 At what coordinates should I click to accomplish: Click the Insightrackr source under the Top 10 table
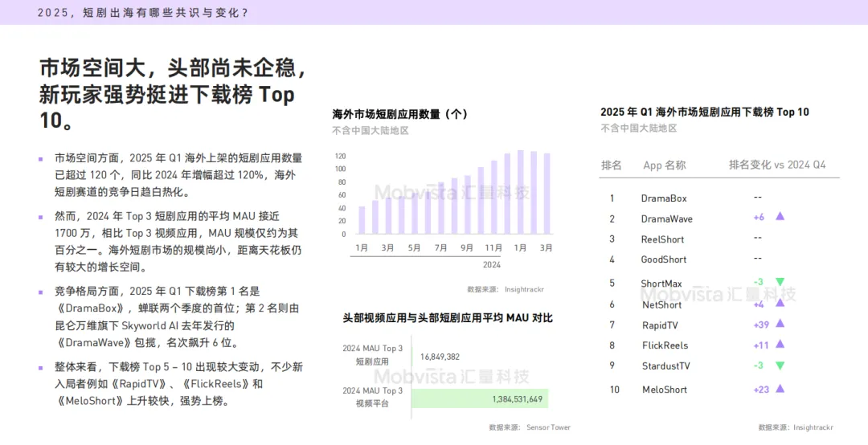795,427
